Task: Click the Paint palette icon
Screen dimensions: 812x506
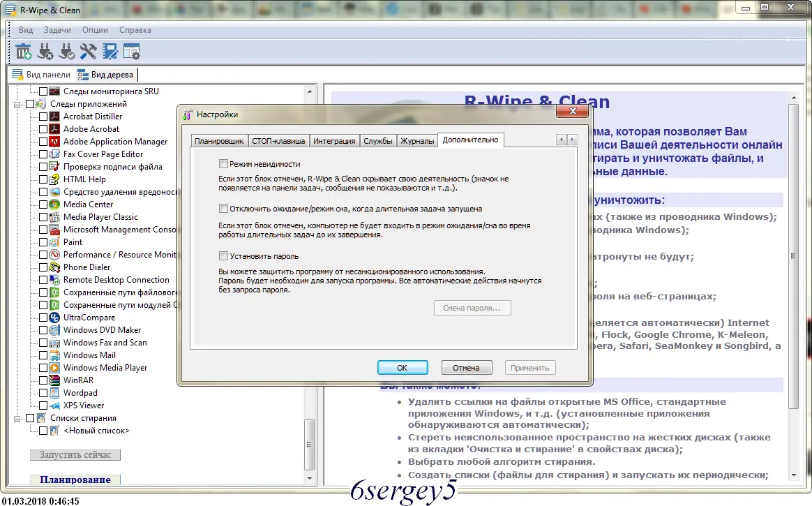Action: point(54,242)
